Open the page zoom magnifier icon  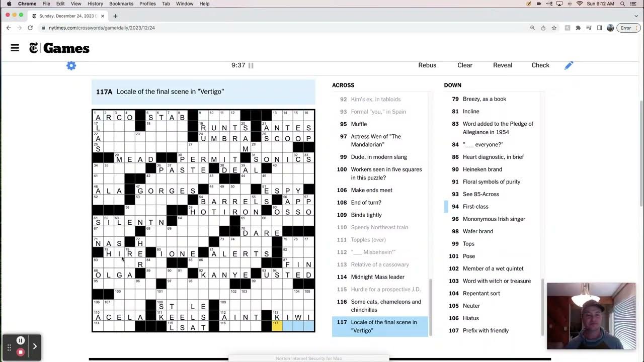532,28
